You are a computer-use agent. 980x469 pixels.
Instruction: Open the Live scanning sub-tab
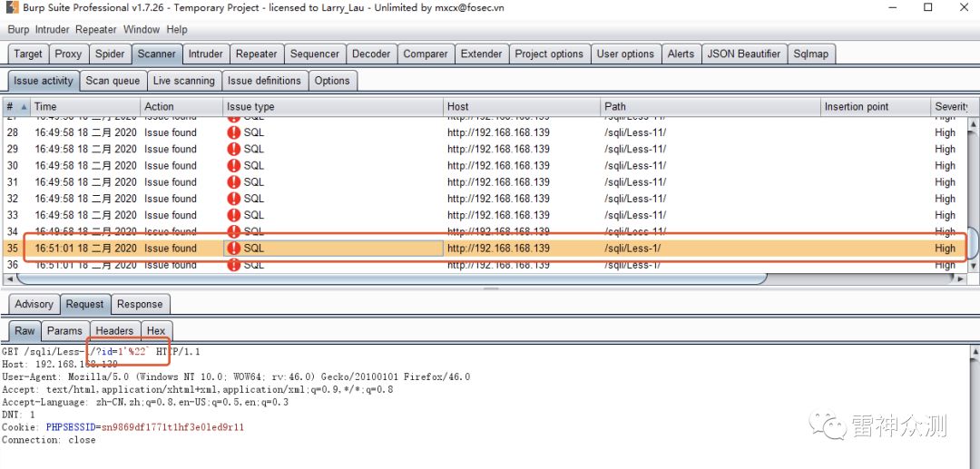pyautogui.click(x=183, y=81)
